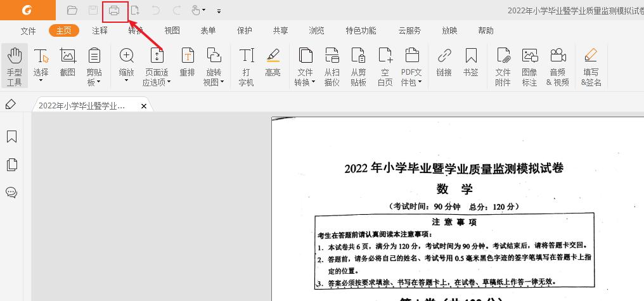This screenshot has width=644, height=301.
Task: Click the 书签 bookmark ribbon tool
Action: (471, 62)
